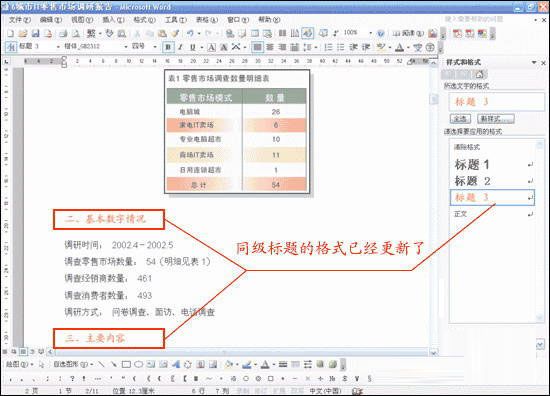Open the 文件 menu

[x=20, y=20]
